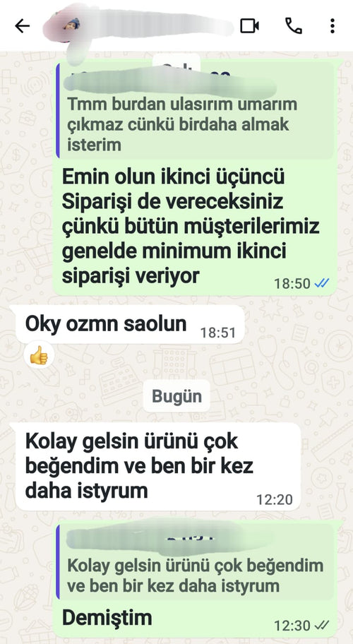This screenshot has width=353, height=644.
Task: Tap the back arrow icon
Action: 22,26
